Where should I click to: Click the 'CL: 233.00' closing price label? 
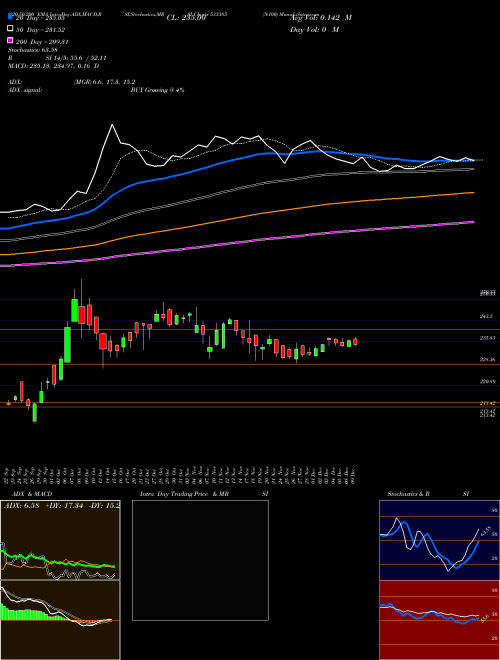pyautogui.click(x=186, y=18)
